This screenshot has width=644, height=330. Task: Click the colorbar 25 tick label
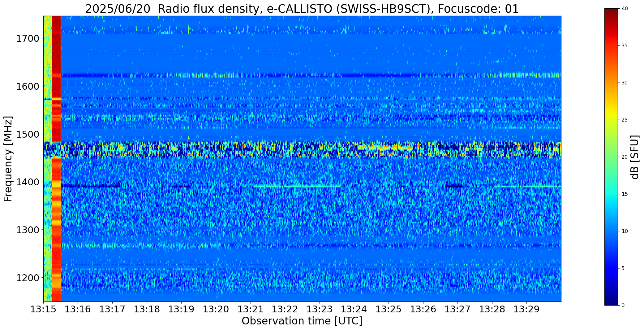click(625, 120)
